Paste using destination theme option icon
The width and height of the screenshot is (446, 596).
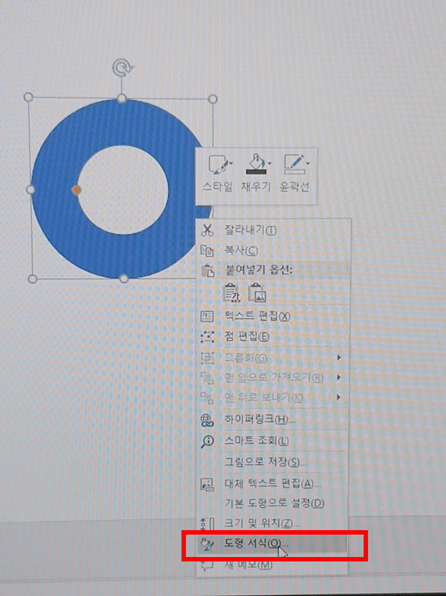pyautogui.click(x=231, y=293)
